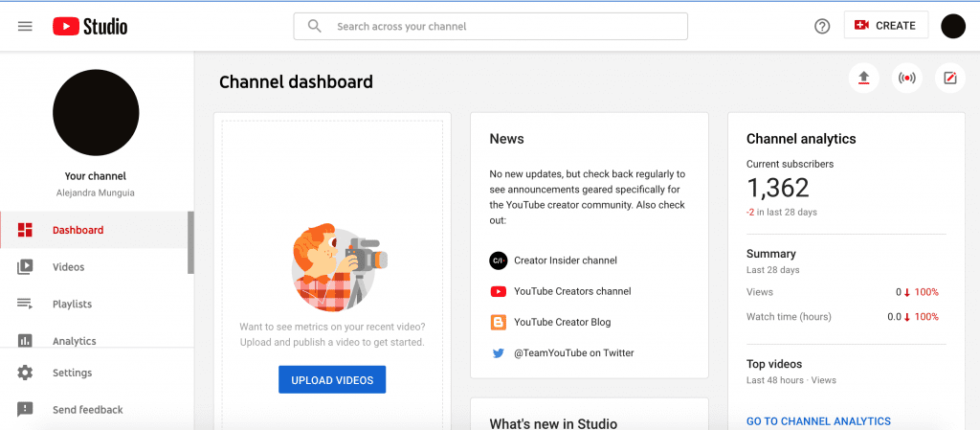The image size is (980, 430).
Task: Click the Settings gear icon
Action: click(x=25, y=373)
